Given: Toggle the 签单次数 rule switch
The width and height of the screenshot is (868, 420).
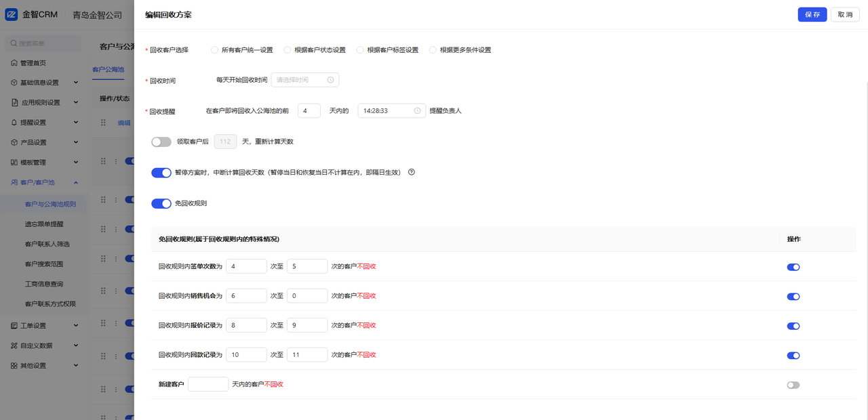Looking at the screenshot, I should click(x=793, y=267).
